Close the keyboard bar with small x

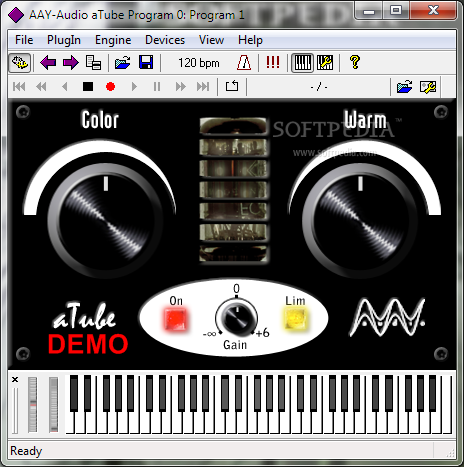(x=15, y=379)
